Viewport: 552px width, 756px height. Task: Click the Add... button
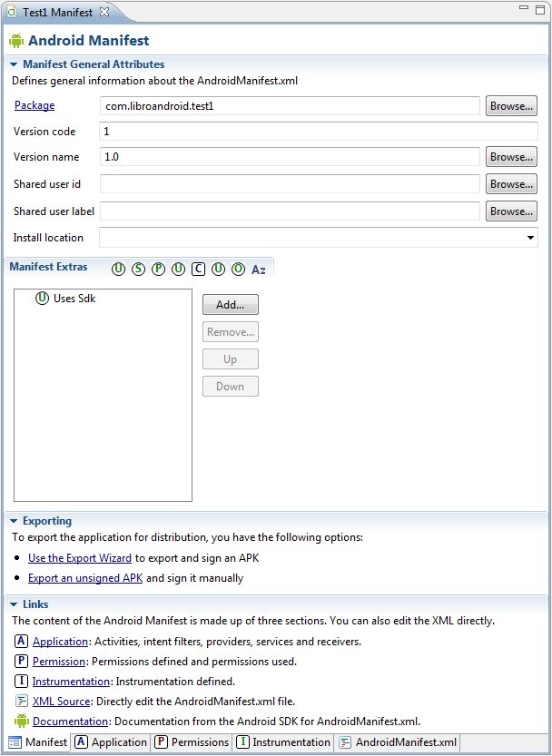(231, 305)
